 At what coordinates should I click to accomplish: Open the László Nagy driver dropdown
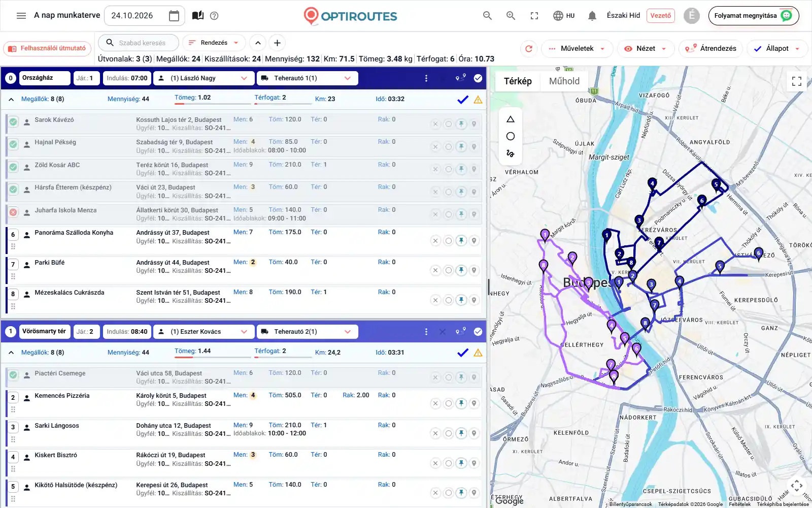[x=203, y=78]
